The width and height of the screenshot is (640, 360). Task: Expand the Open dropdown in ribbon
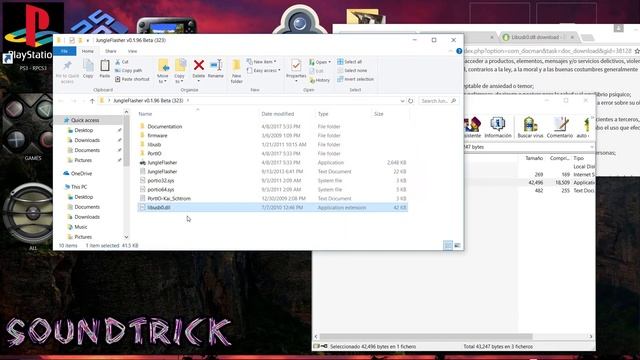click(x=320, y=62)
